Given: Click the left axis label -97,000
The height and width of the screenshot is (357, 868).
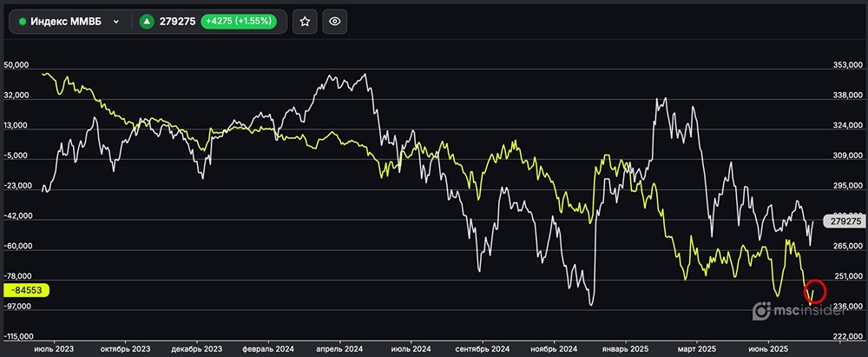Looking at the screenshot, I should [16, 307].
